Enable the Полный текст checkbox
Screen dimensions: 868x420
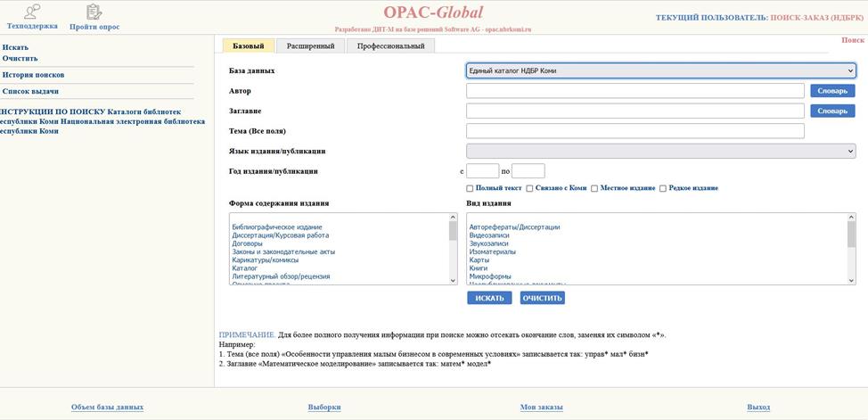[x=470, y=188]
